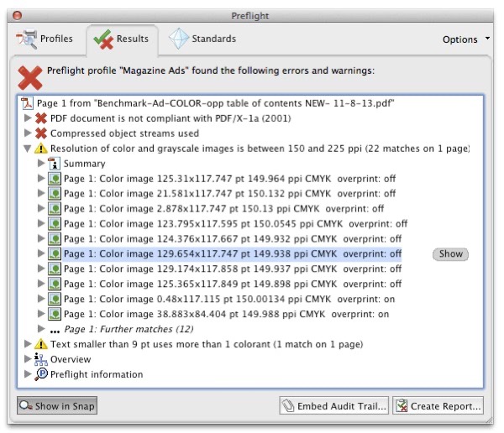Viewport: 504px width, 433px height.
Task: Click the Profiles magnifier icon
Action: click(26, 39)
